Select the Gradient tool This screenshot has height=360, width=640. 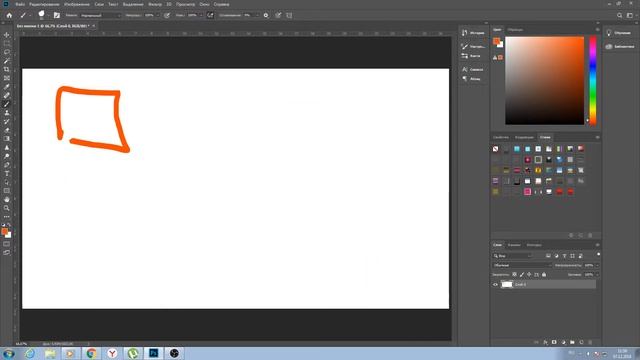coord(7,139)
